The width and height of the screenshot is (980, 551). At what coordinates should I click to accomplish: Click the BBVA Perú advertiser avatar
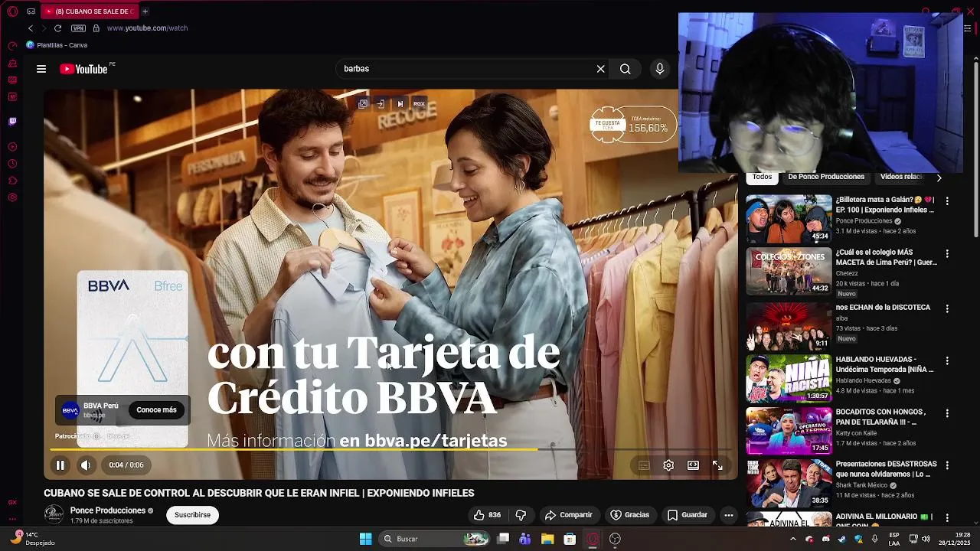(70, 410)
